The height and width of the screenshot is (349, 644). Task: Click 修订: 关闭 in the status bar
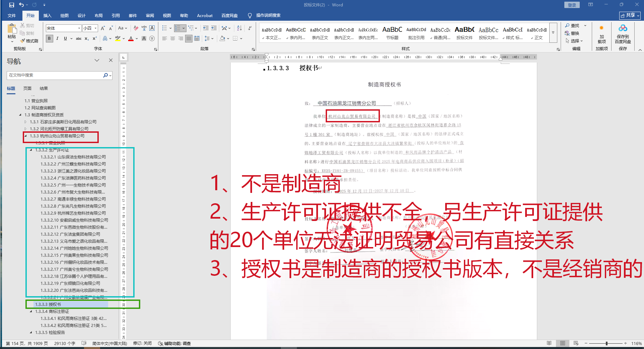pos(142,343)
